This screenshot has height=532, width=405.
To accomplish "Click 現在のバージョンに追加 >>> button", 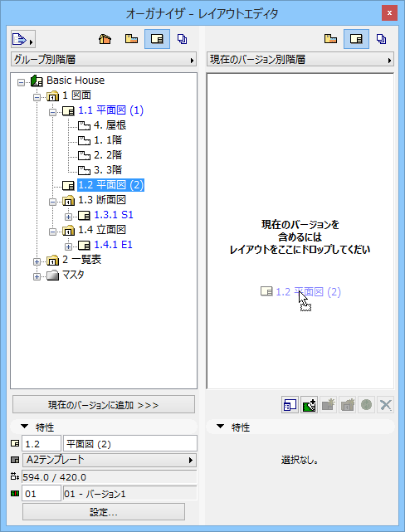I will coord(104,405).
